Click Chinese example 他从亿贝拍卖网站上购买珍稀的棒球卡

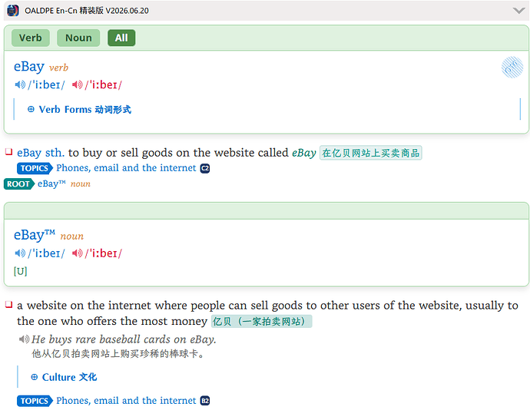[118, 354]
